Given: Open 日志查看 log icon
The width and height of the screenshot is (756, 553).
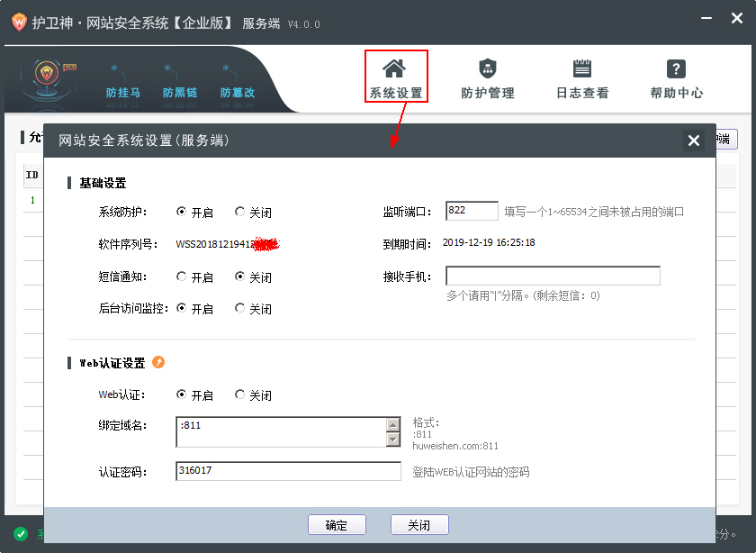Looking at the screenshot, I should (581, 69).
